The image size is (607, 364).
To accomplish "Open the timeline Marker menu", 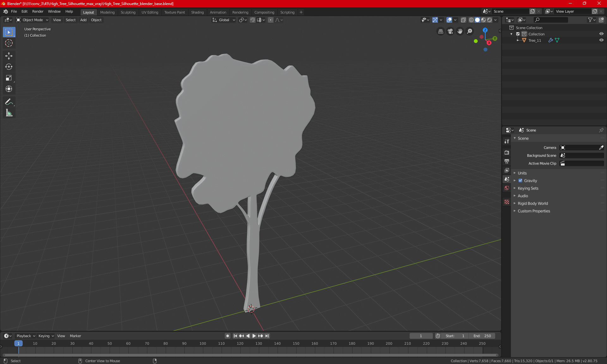I will (75, 336).
